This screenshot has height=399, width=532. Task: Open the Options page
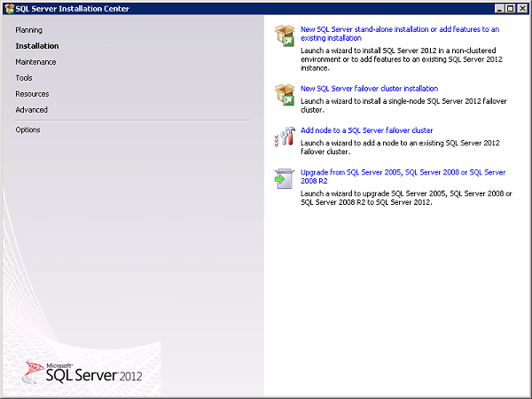27,130
